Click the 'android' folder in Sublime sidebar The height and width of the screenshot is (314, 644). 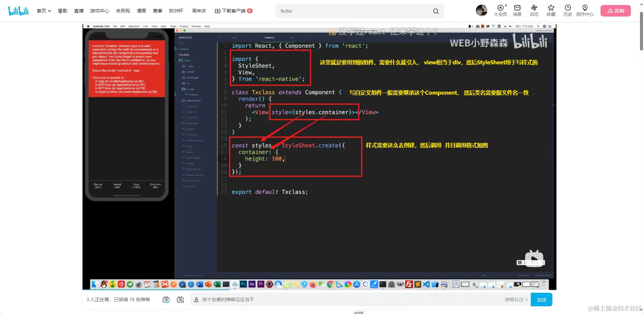tap(190, 72)
